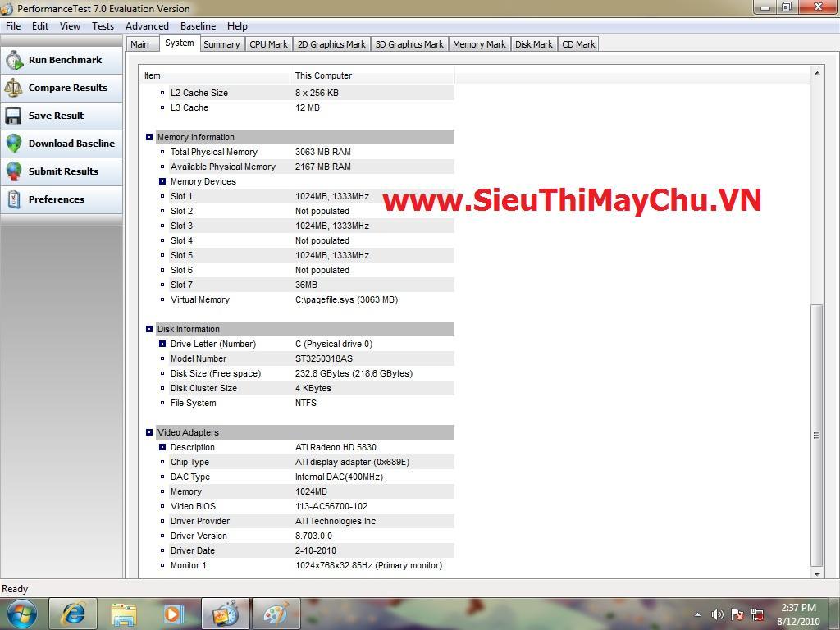This screenshot has width=840, height=630.
Task: Launch Internet Explorer from the taskbar
Action: click(73, 614)
